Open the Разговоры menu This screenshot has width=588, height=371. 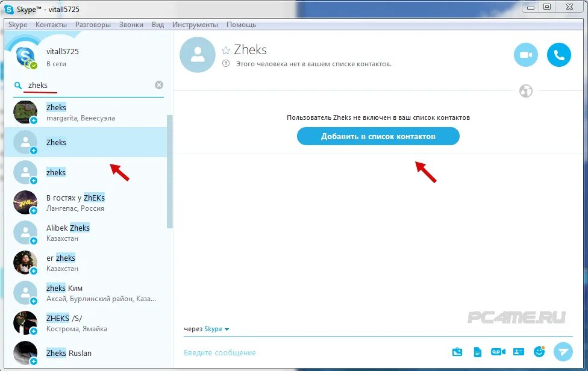coord(93,25)
